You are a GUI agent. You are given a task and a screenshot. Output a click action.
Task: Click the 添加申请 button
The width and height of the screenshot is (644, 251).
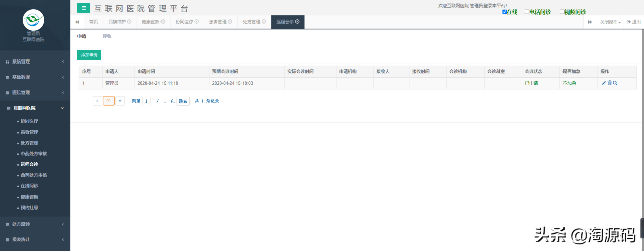tap(89, 55)
